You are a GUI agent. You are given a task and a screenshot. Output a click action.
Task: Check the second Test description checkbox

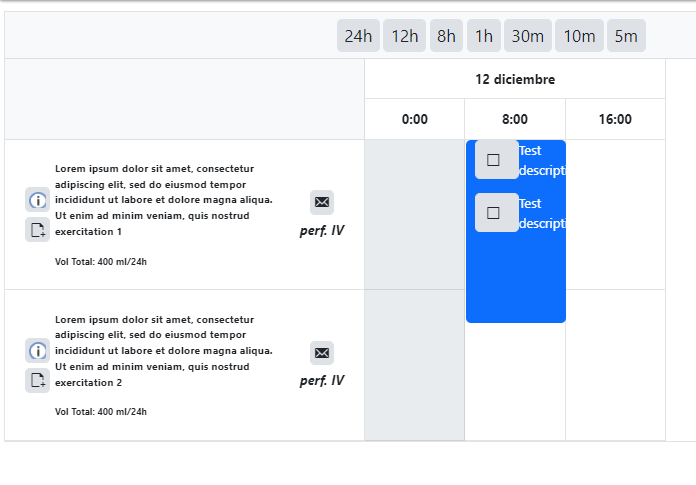tap(493, 213)
